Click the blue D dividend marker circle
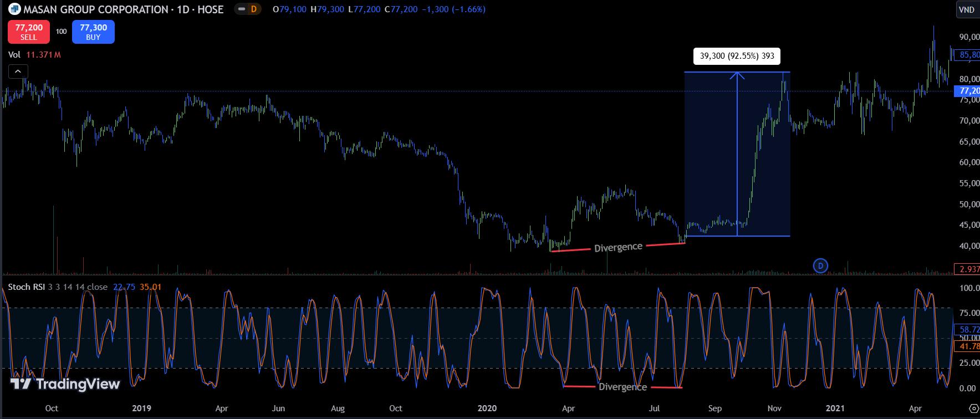 pos(820,266)
